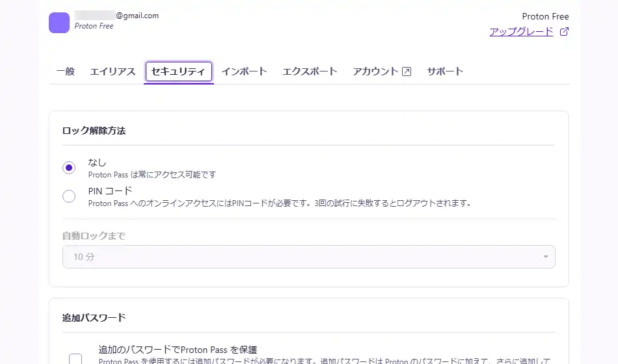The image size is (618, 364).
Task: Open the アカウント tab label
Action: click(x=375, y=71)
